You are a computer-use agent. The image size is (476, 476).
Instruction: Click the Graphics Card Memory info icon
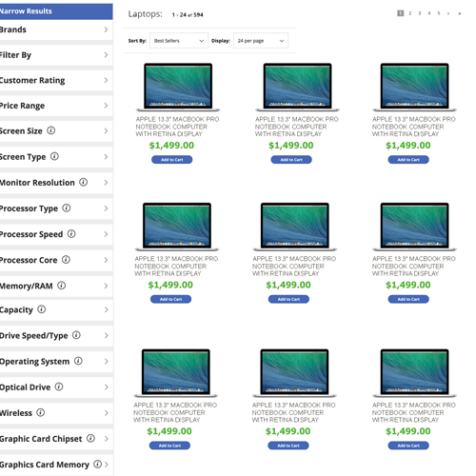pos(98,465)
